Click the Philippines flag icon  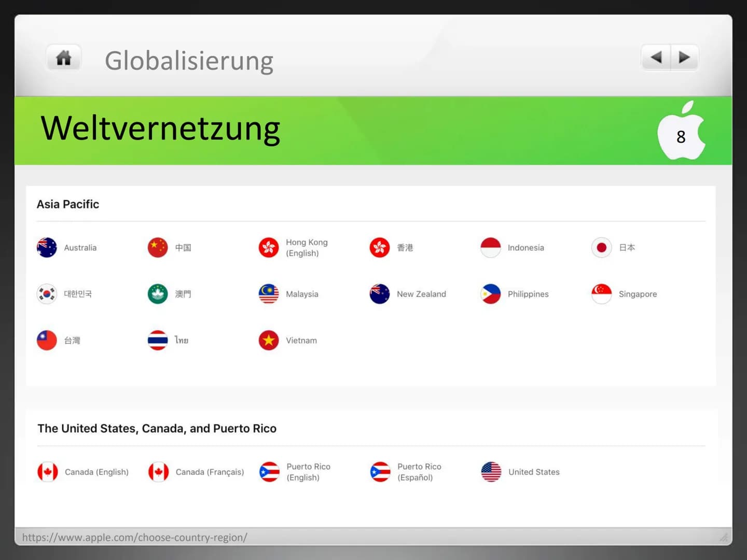491,294
